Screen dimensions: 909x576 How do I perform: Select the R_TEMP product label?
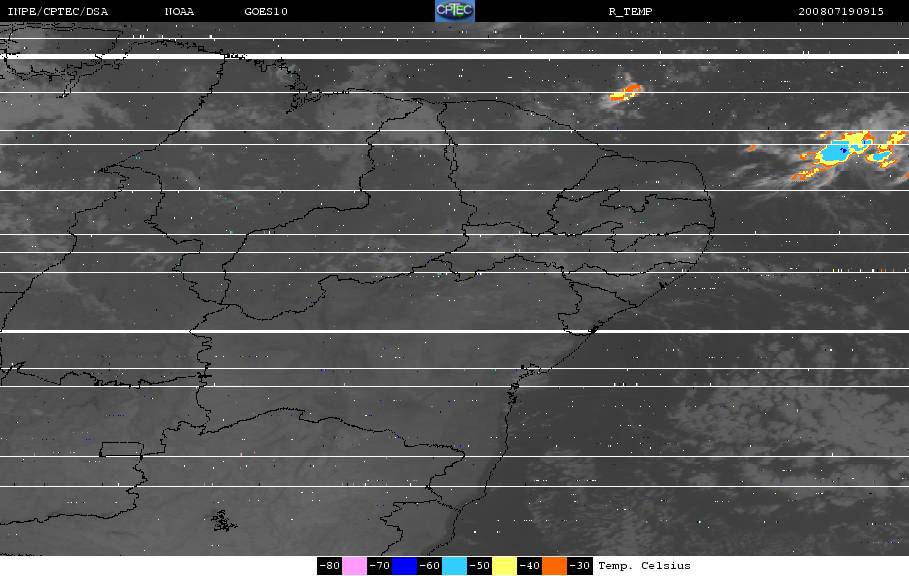pyautogui.click(x=631, y=12)
